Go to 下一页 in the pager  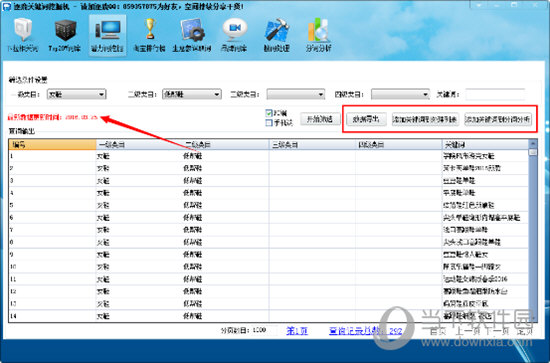(x=496, y=331)
